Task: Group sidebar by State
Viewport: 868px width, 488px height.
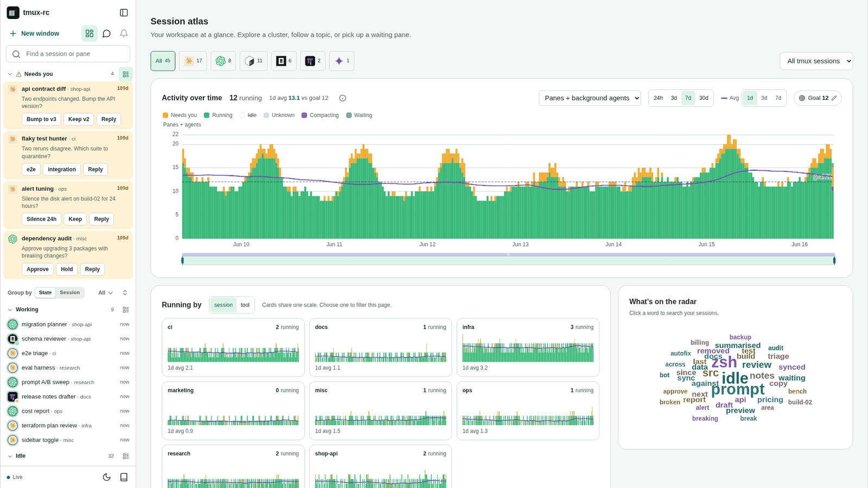Action: coord(45,293)
